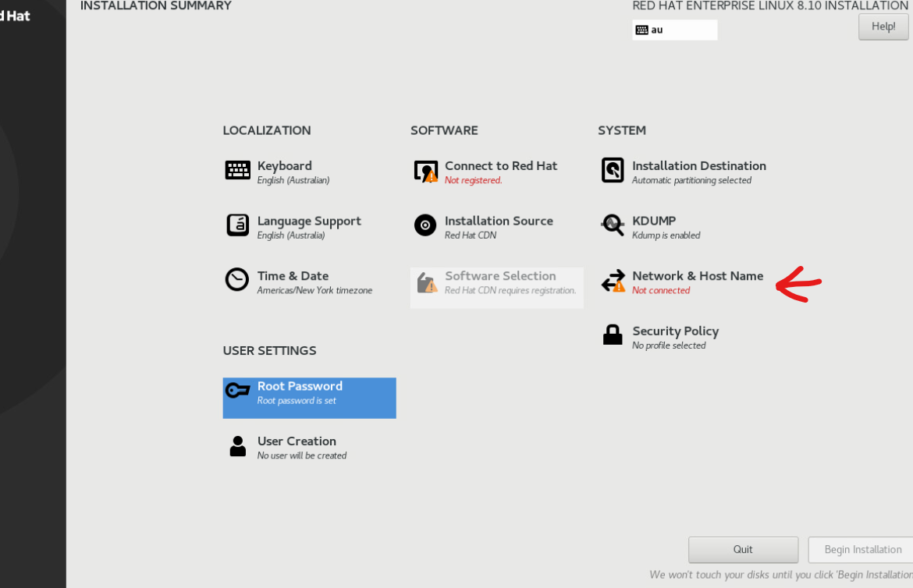Click the keyboard icon in layout indicator
Screen dimensions: 913x588
click(x=641, y=30)
